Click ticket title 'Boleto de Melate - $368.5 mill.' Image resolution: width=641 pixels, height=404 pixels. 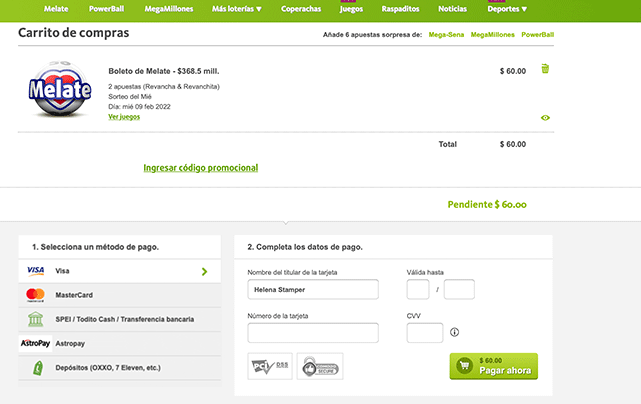[164, 71]
